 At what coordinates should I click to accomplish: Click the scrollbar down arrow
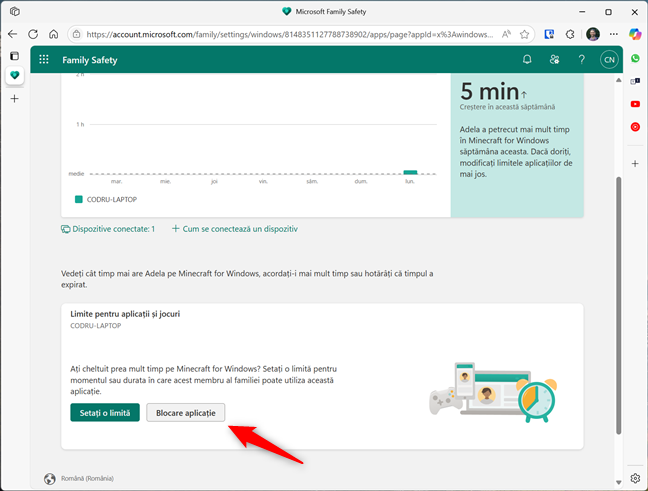(x=619, y=482)
